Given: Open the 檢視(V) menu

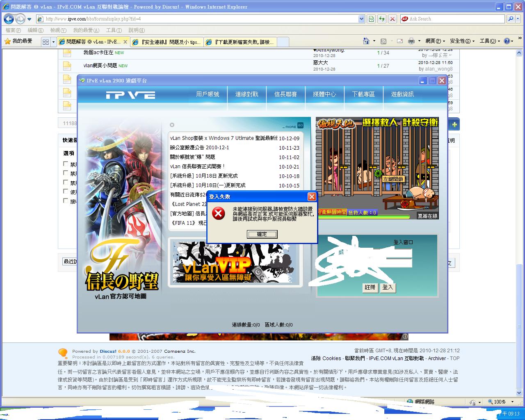Looking at the screenshot, I should (x=58, y=30).
